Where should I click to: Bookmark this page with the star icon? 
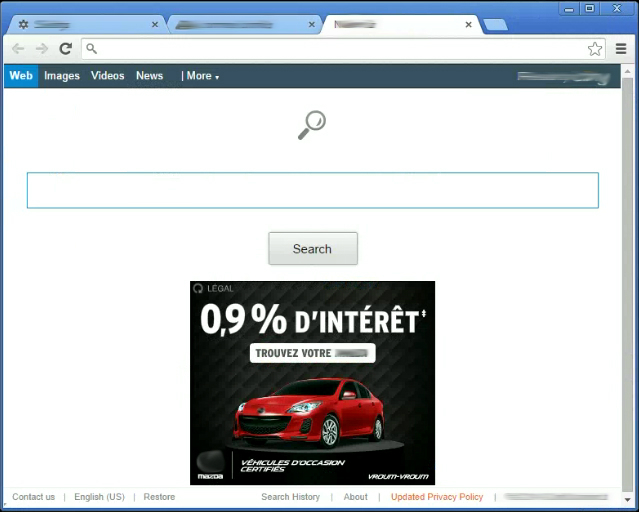click(x=595, y=49)
